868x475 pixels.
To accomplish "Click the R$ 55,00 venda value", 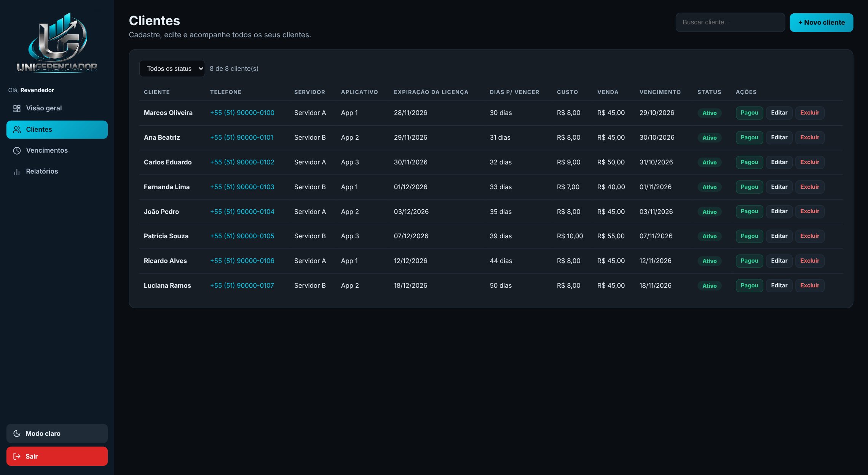I will [611, 236].
